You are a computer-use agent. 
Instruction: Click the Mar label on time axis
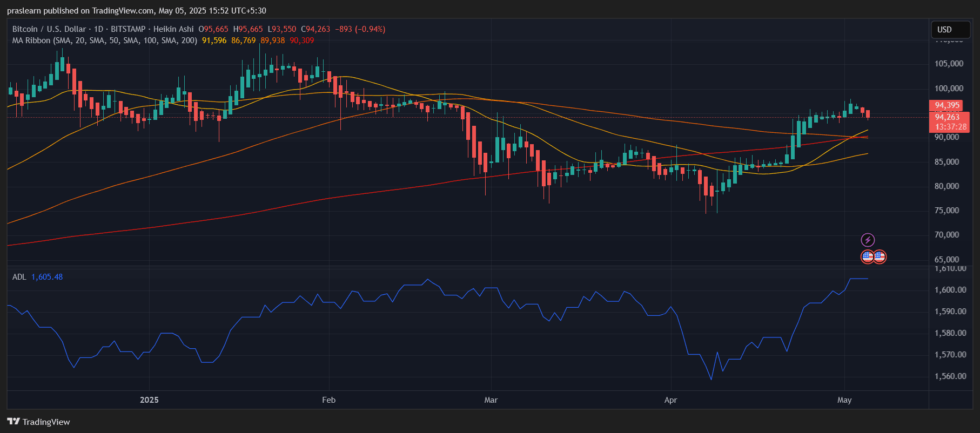click(491, 400)
